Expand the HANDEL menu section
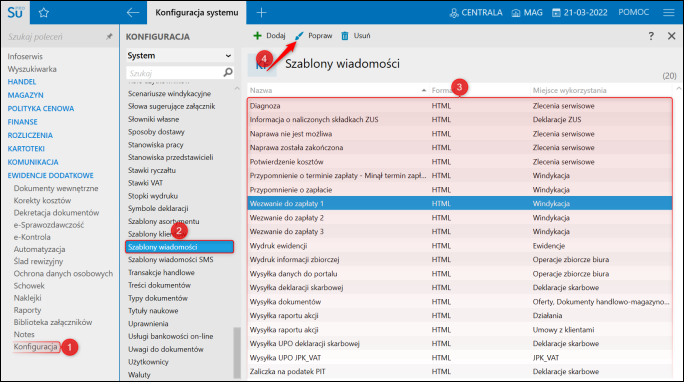This screenshot has height=382, width=684. pos(22,82)
